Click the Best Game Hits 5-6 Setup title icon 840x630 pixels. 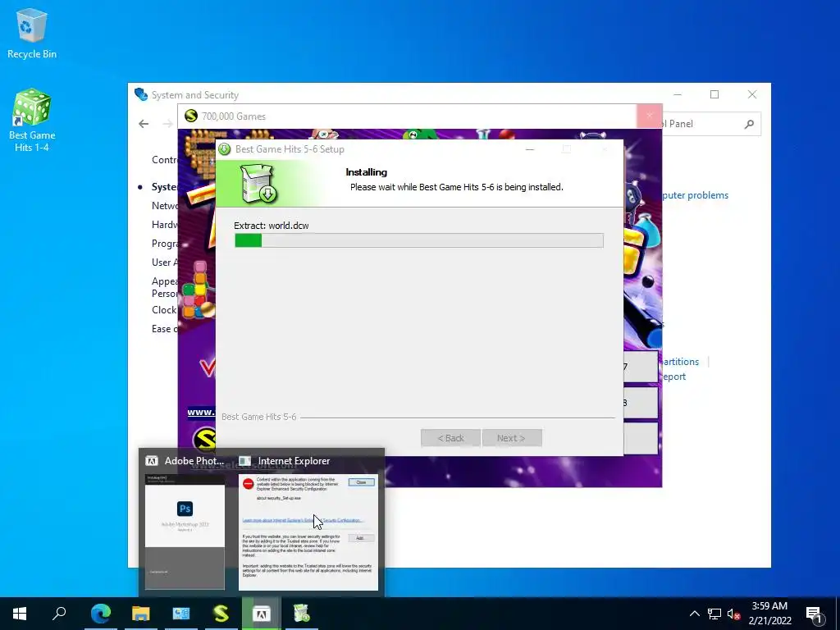point(225,149)
